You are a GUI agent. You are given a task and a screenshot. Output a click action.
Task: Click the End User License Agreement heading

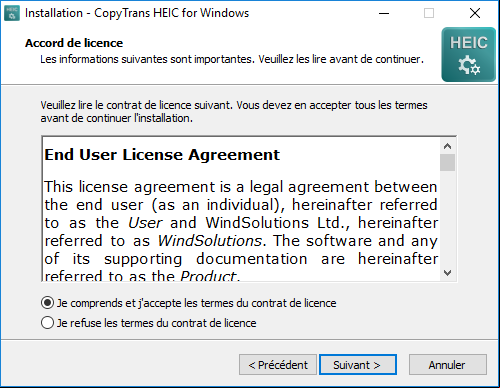[x=162, y=155]
